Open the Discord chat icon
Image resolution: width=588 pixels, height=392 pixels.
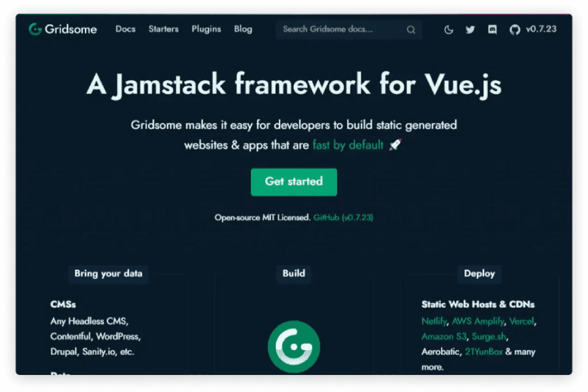coord(493,29)
